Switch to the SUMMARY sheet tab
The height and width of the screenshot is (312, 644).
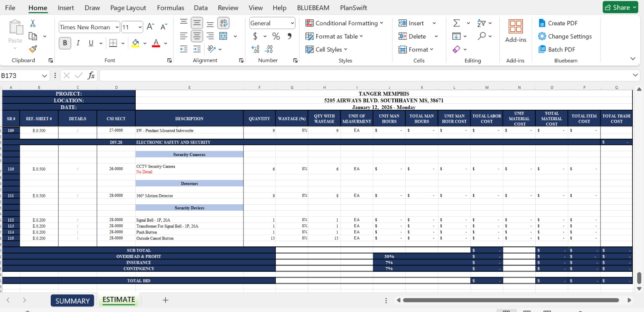(x=72, y=301)
